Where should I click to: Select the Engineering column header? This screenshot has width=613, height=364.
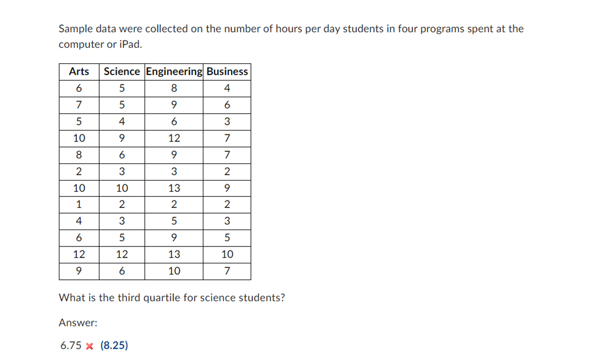174,72
